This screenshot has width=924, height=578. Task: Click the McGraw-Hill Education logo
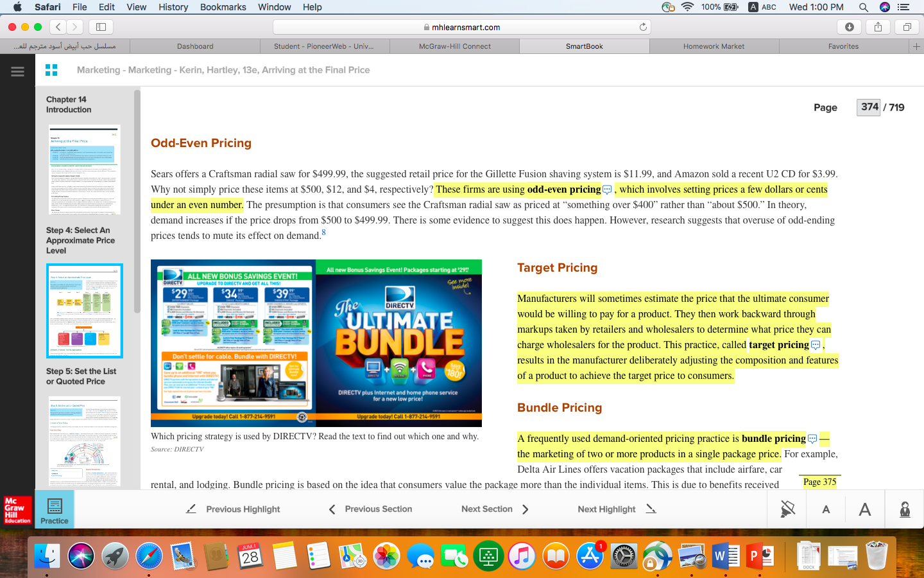coord(17,510)
